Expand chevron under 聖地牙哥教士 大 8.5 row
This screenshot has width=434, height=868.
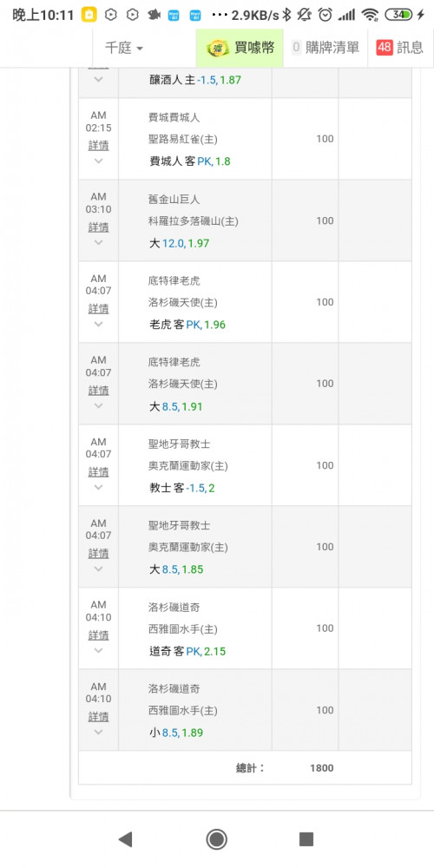(99, 569)
